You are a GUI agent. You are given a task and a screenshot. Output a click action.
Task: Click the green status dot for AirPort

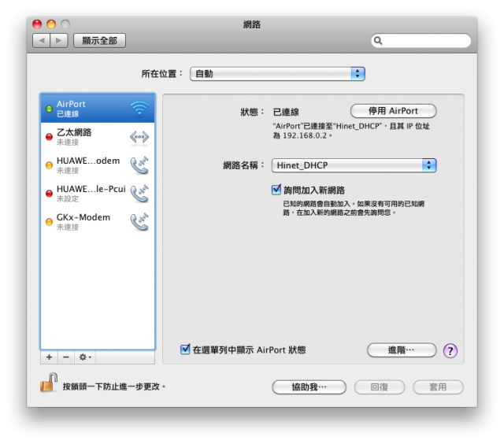[x=49, y=109]
